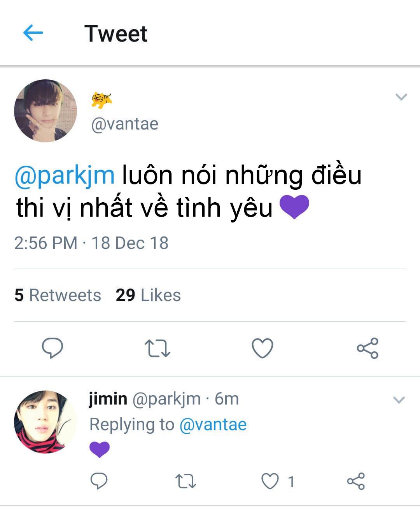
Task: Expand options chevron on jimin's reply
Action: coord(399,400)
